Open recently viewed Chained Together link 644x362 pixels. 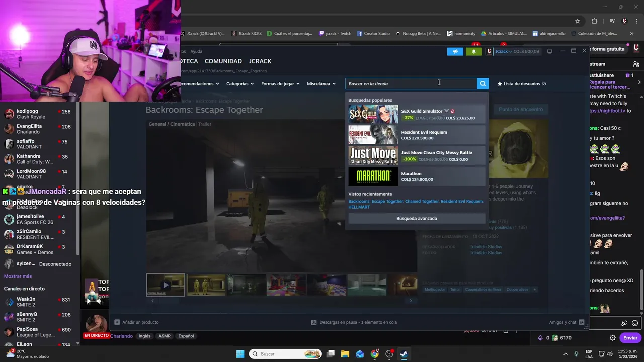[422, 202]
